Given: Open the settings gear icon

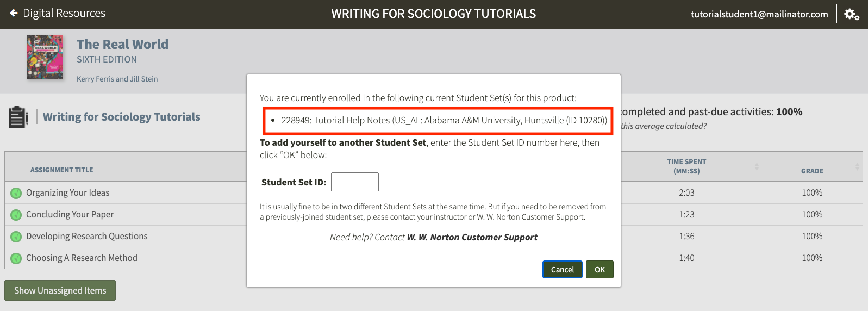Looking at the screenshot, I should [851, 14].
